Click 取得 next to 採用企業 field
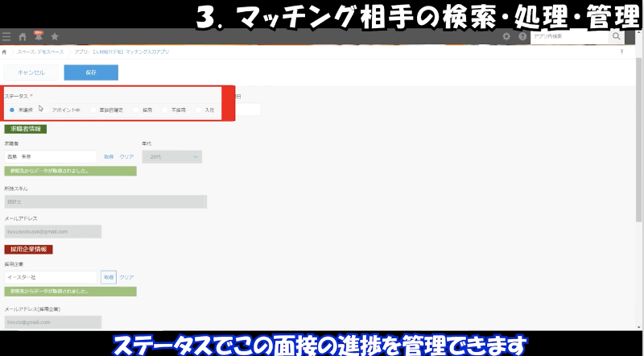The image size is (644, 356). [108, 277]
